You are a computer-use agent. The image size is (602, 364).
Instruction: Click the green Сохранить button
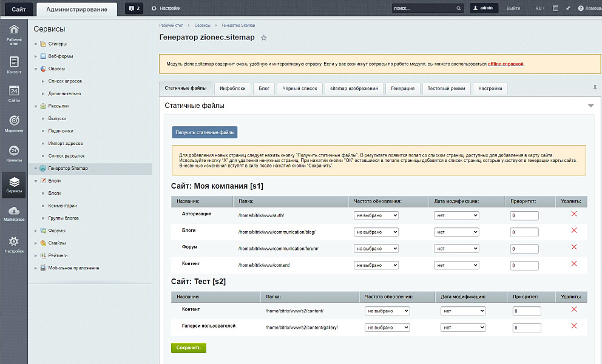[188, 348]
